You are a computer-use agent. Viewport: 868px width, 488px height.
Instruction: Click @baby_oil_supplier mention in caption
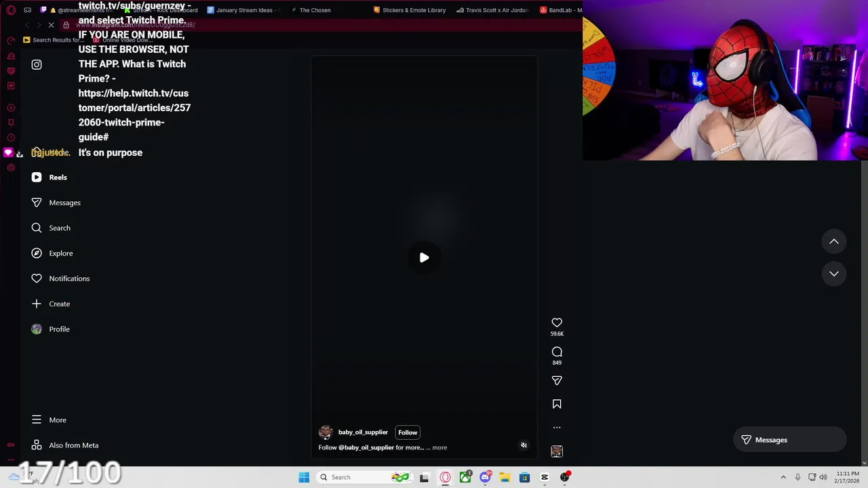pyautogui.click(x=366, y=447)
